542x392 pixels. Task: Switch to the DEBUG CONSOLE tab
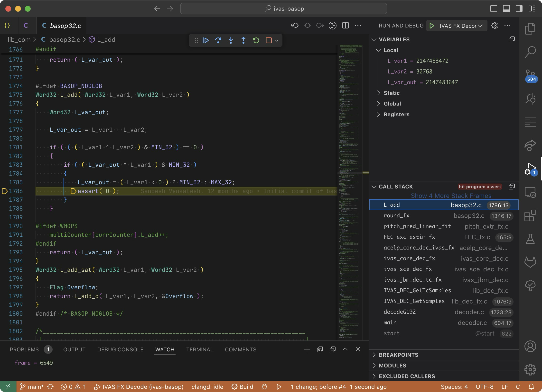(x=120, y=349)
